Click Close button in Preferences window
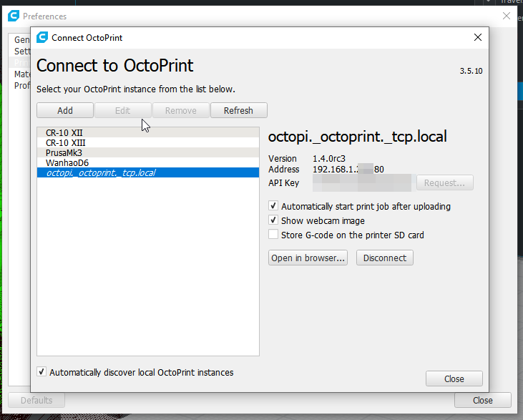The height and width of the screenshot is (420, 523). pos(483,400)
